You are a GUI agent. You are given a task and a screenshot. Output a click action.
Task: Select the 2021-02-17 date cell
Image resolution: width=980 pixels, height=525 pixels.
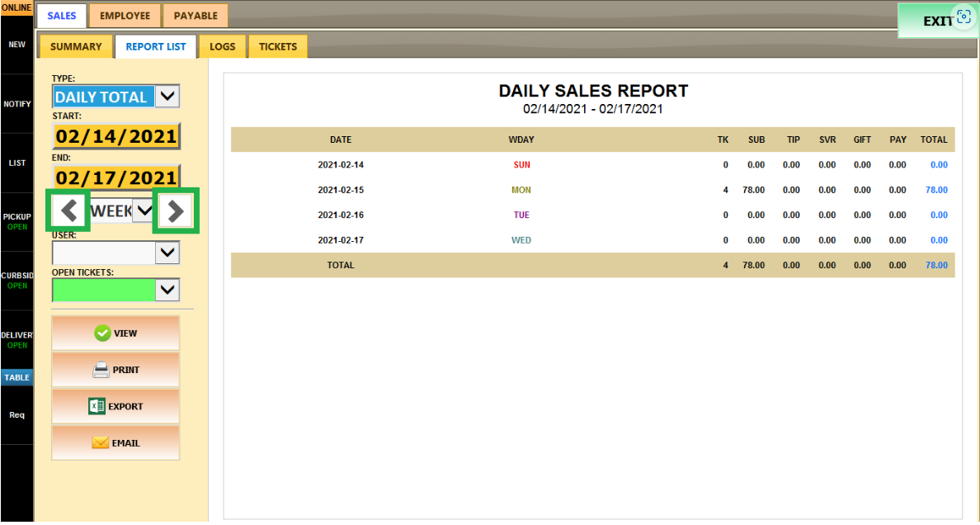point(341,239)
